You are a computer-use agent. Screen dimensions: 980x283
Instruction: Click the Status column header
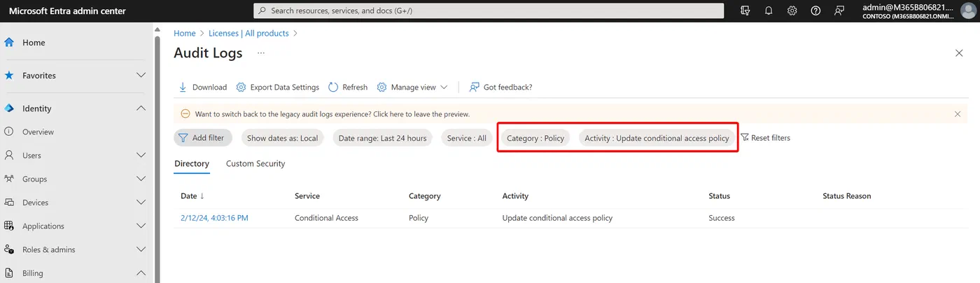pos(720,196)
